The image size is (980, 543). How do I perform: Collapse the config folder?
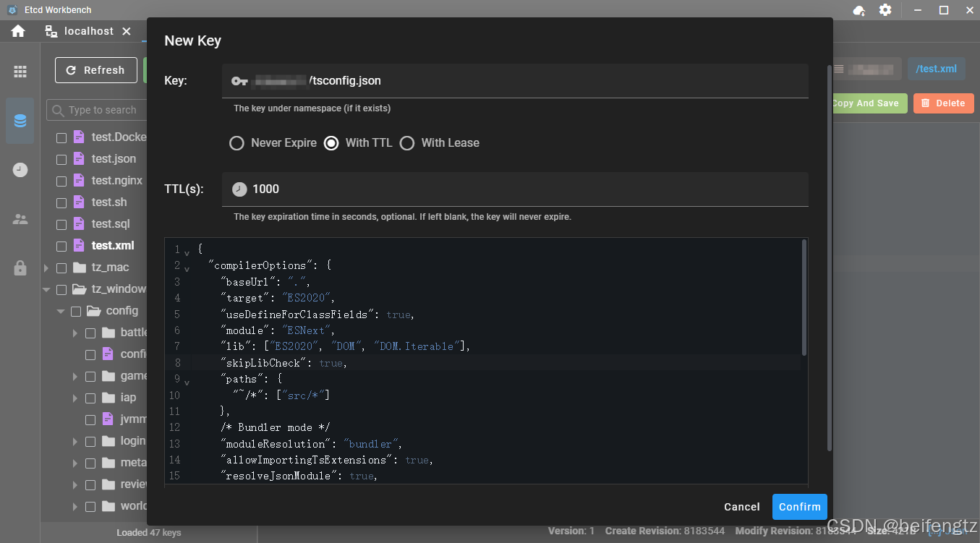click(61, 311)
